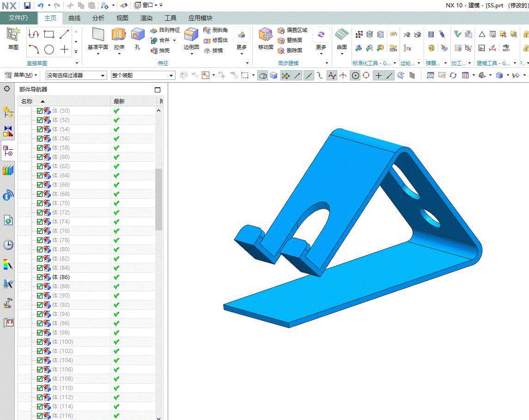529x420 pixels.
Task: Switch to the Tools (工具) tab
Action: click(170, 18)
